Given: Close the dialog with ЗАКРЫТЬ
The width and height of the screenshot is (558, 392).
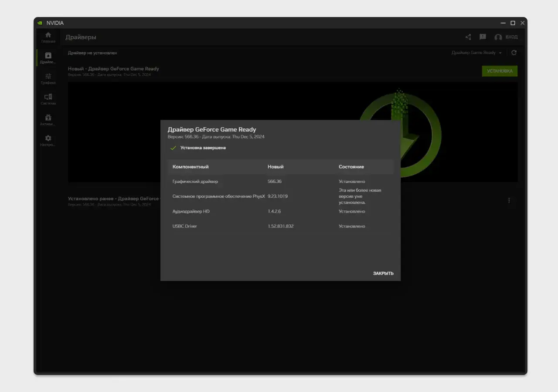Looking at the screenshot, I should coord(383,274).
